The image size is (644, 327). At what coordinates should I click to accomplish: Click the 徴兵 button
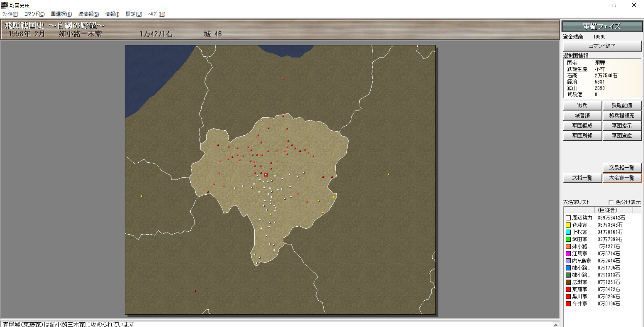click(582, 105)
